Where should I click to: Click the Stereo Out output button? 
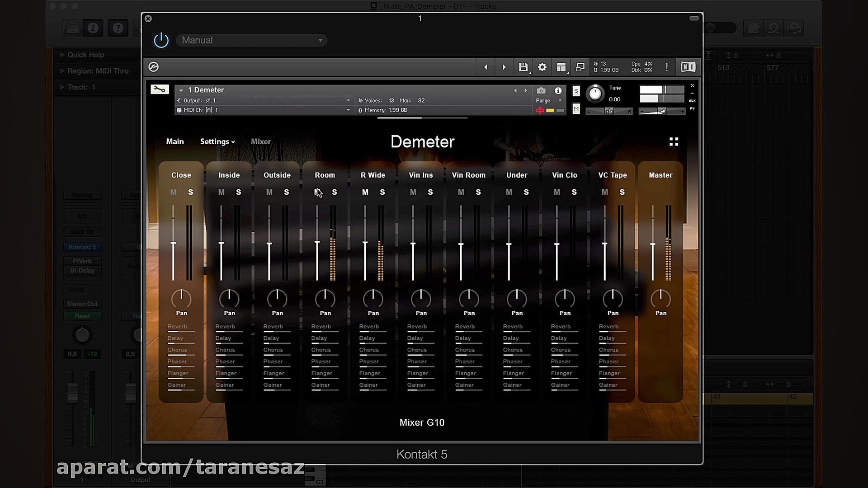point(82,304)
